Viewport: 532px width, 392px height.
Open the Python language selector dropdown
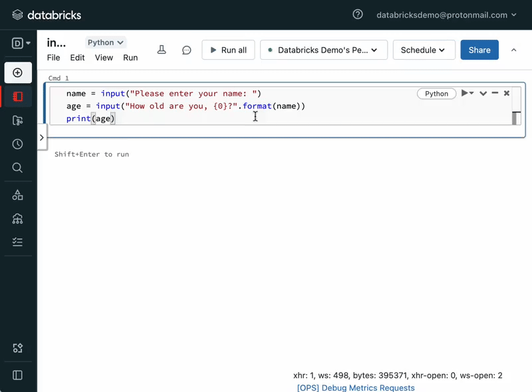point(105,42)
